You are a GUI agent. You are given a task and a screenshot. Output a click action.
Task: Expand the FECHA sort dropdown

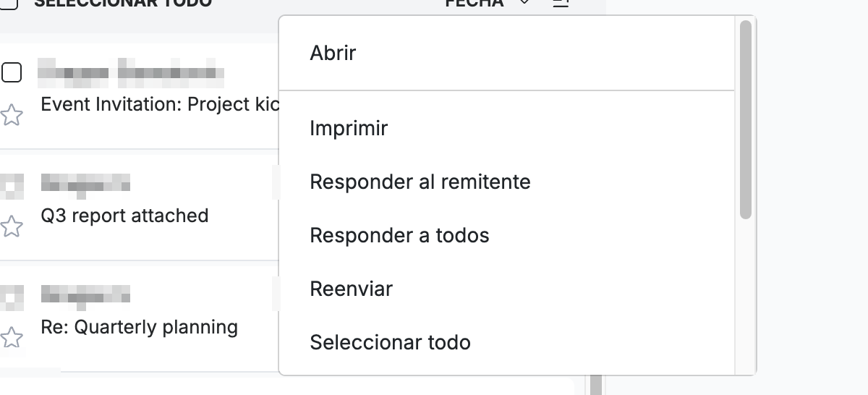pyautogui.click(x=524, y=3)
